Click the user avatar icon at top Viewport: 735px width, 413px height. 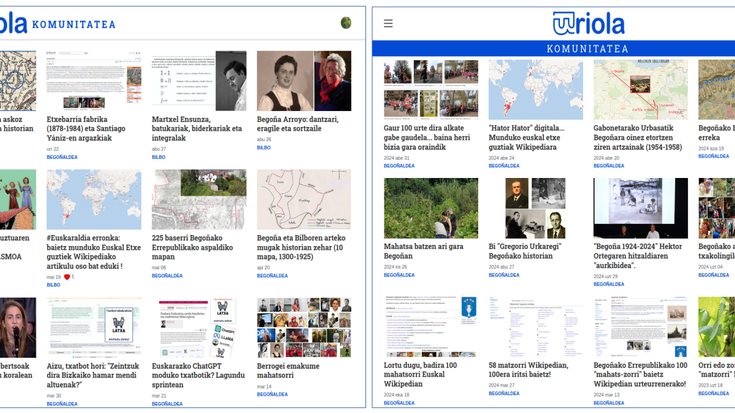pyautogui.click(x=346, y=23)
